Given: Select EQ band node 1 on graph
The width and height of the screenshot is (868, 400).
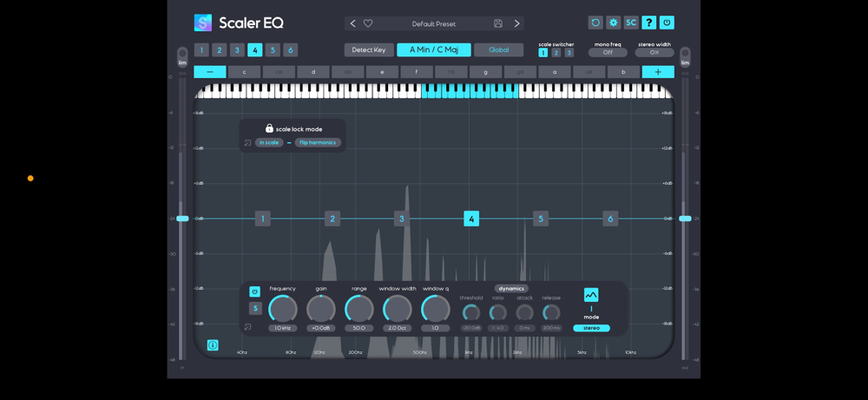Looking at the screenshot, I should (x=263, y=219).
